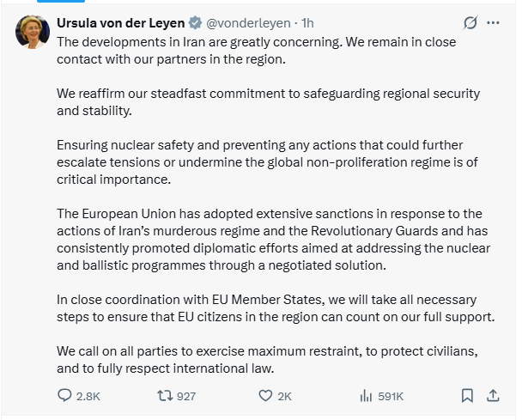
Task: Like the tweet with heart icon
Action: pyautogui.click(x=266, y=396)
